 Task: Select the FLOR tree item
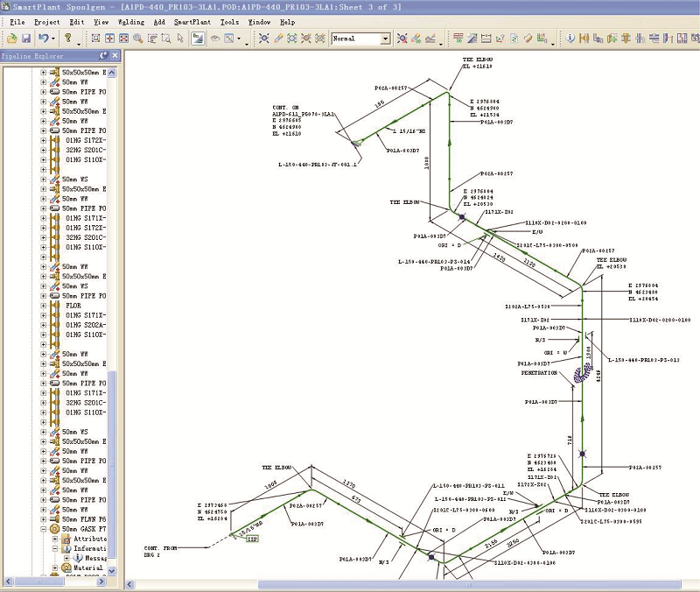(x=73, y=306)
